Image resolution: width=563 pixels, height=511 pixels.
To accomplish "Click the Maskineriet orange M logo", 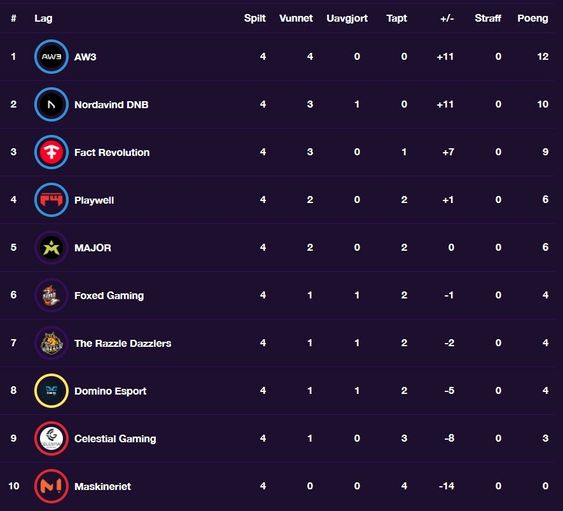I will [x=51, y=486].
